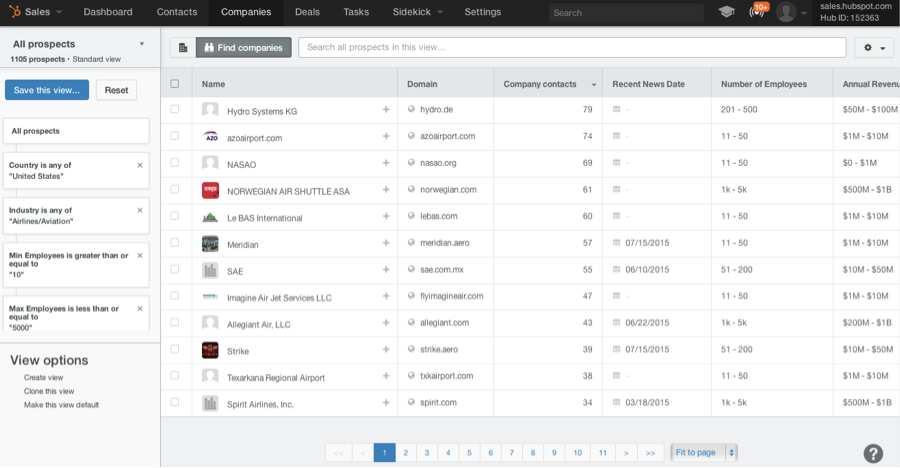This screenshot has height=468, width=900.
Task: Add Texarkana Regional Airport plus icon
Action: [386, 376]
